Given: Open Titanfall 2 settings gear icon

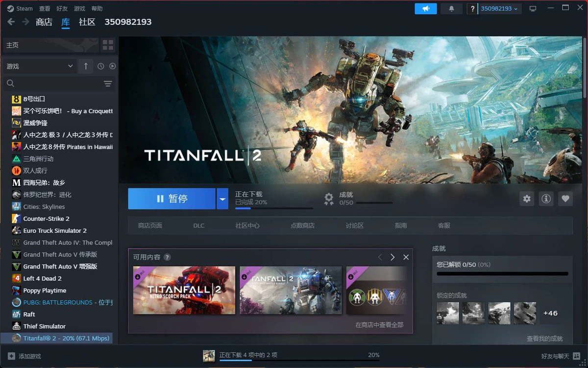Looking at the screenshot, I should (x=527, y=199).
